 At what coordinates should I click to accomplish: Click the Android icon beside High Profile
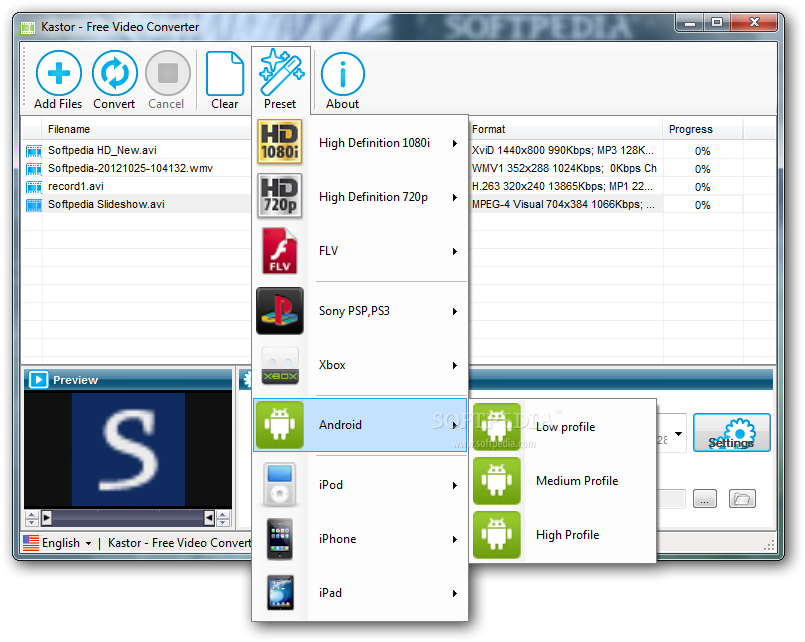pyautogui.click(x=496, y=535)
